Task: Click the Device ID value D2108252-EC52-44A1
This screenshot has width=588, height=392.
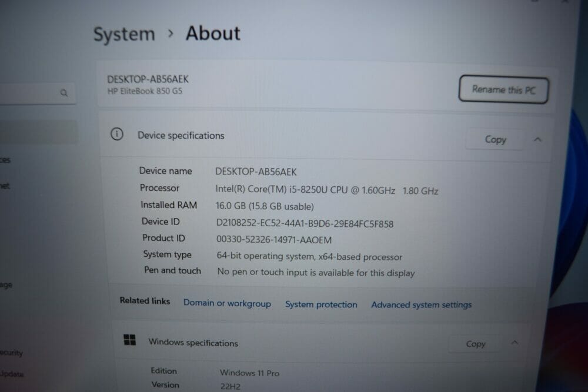Action: [x=305, y=224]
